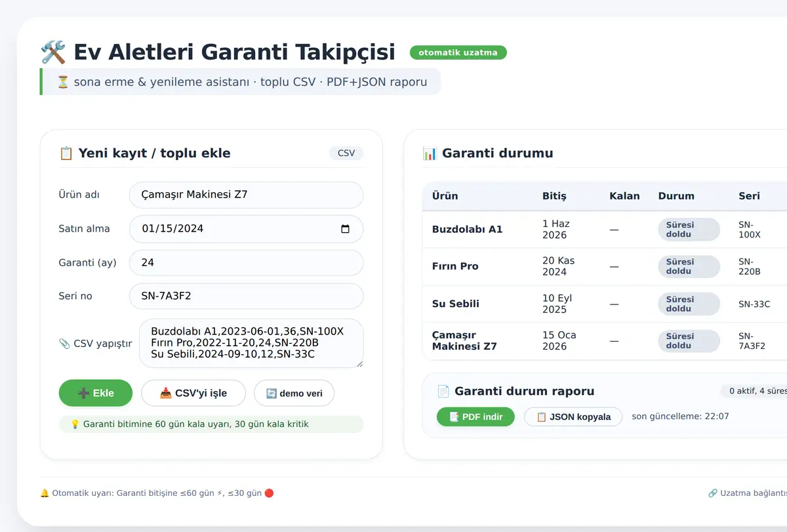Click the clipboard icon beside Yeni kayıt
This screenshot has width=787, height=532.
click(x=66, y=153)
